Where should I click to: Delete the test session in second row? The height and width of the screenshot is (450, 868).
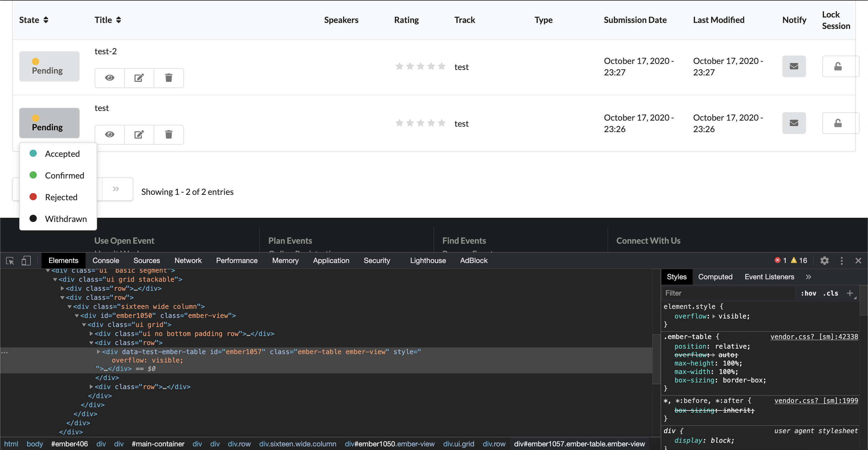coord(169,135)
